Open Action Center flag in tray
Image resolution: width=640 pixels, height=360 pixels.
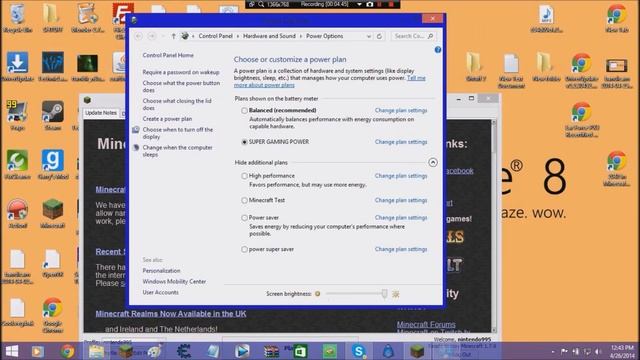coord(564,351)
